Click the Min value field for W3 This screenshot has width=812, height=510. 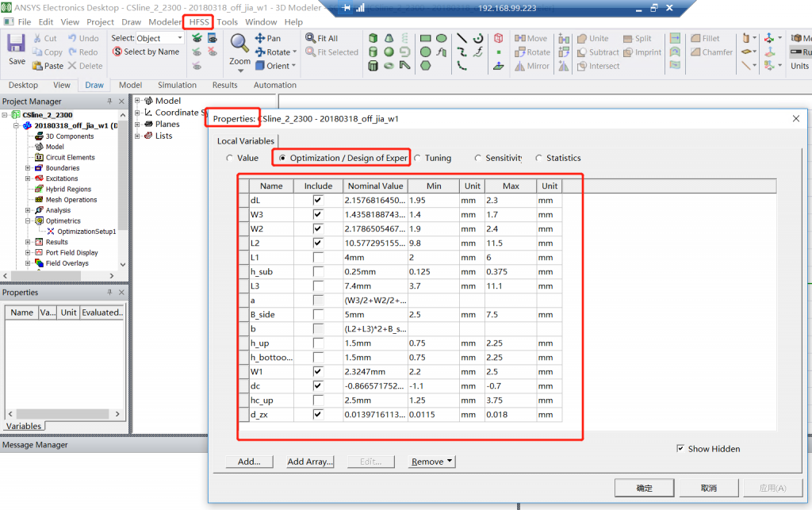pos(434,215)
